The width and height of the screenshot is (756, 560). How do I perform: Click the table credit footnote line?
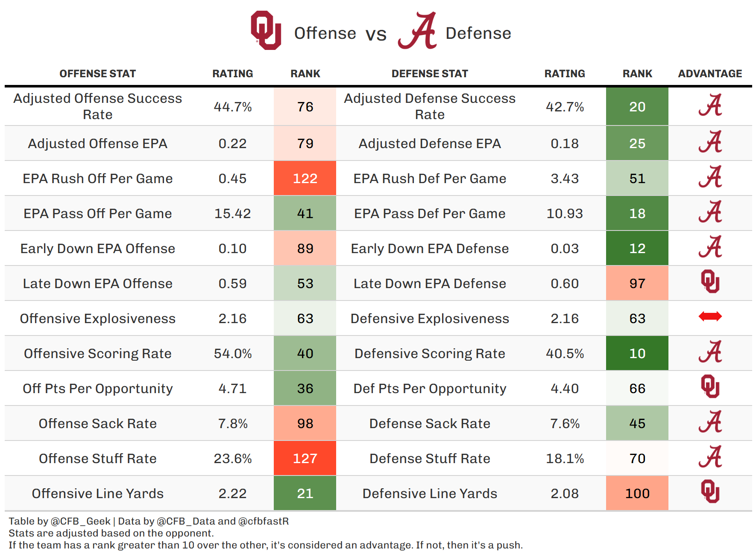149,521
